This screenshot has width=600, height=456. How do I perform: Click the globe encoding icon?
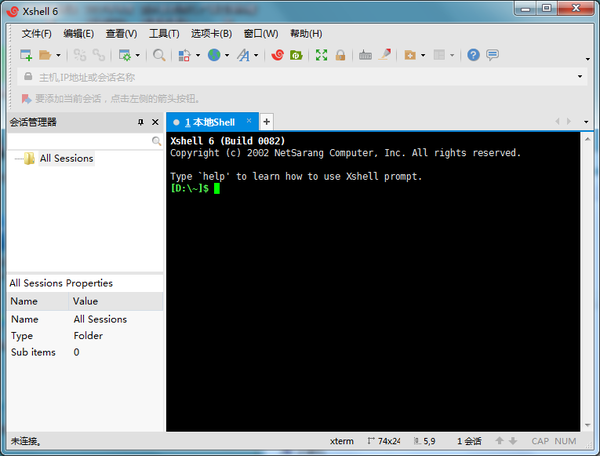pyautogui.click(x=214, y=55)
